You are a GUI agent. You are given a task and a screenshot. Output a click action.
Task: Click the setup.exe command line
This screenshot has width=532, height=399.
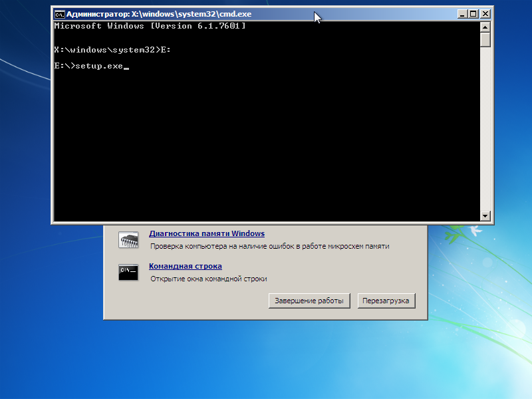pos(89,66)
